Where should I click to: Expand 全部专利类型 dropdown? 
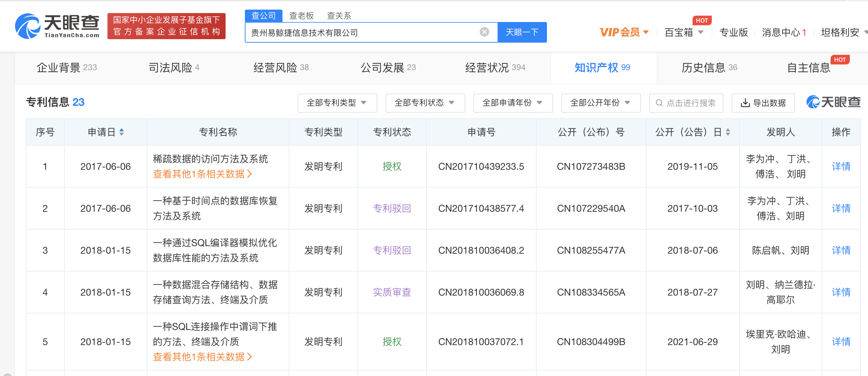[x=337, y=103]
